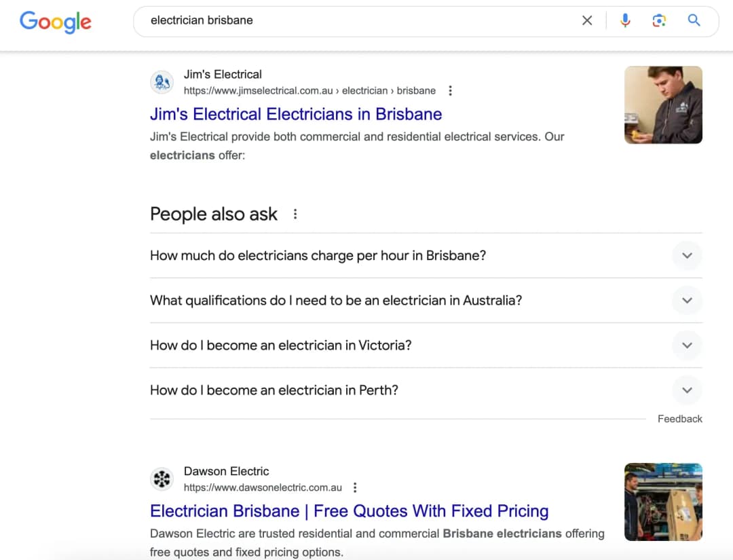Open three-dot menu beside Dawson Electric URL
The height and width of the screenshot is (560, 733).
coord(355,487)
